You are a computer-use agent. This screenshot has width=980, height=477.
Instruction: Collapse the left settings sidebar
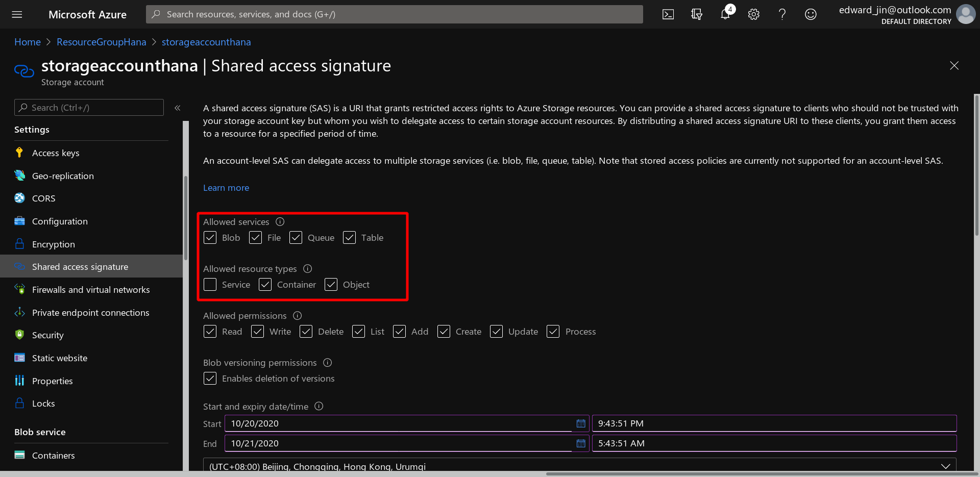pyautogui.click(x=178, y=108)
